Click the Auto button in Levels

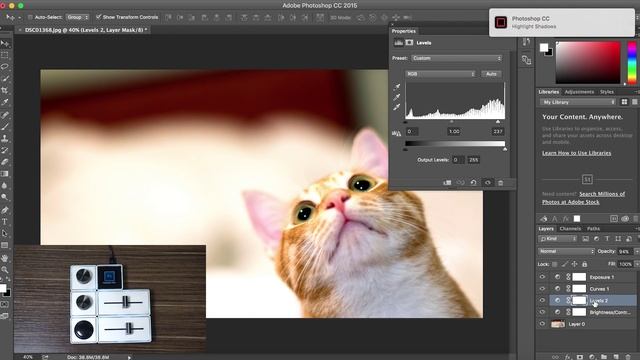[x=491, y=74]
